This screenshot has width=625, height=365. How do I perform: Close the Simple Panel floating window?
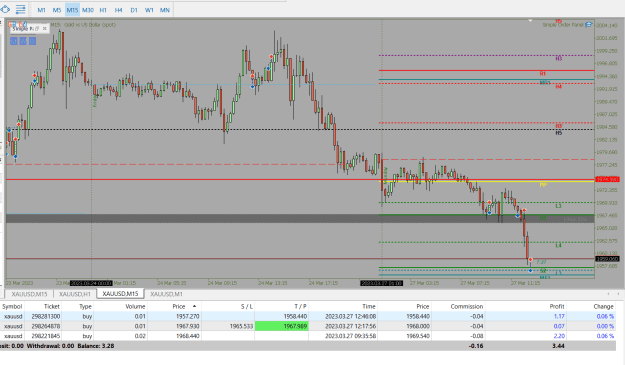(45, 29)
